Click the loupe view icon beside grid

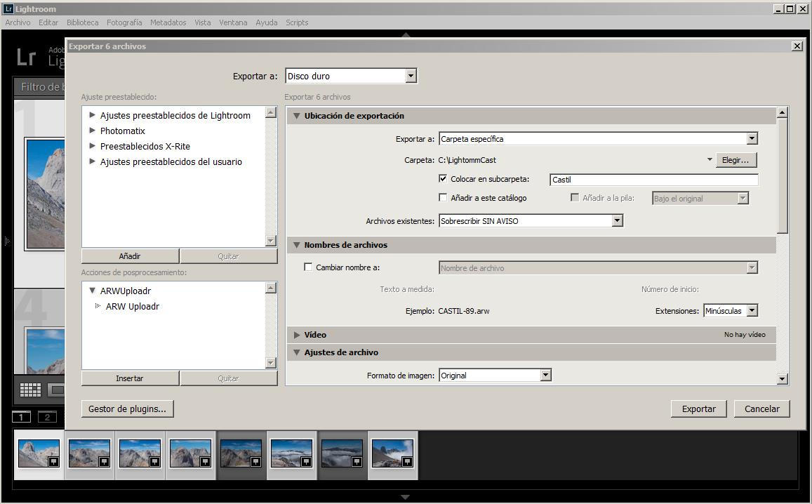tap(56, 390)
